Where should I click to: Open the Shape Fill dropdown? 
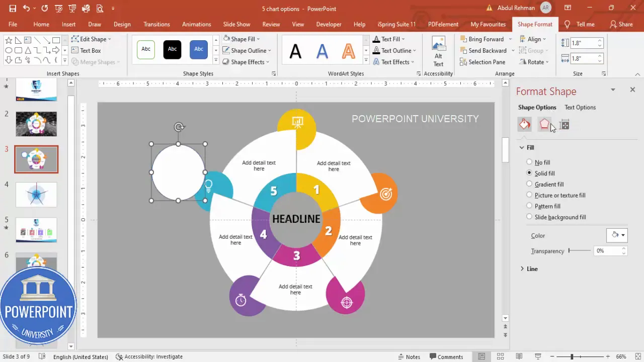242,39
